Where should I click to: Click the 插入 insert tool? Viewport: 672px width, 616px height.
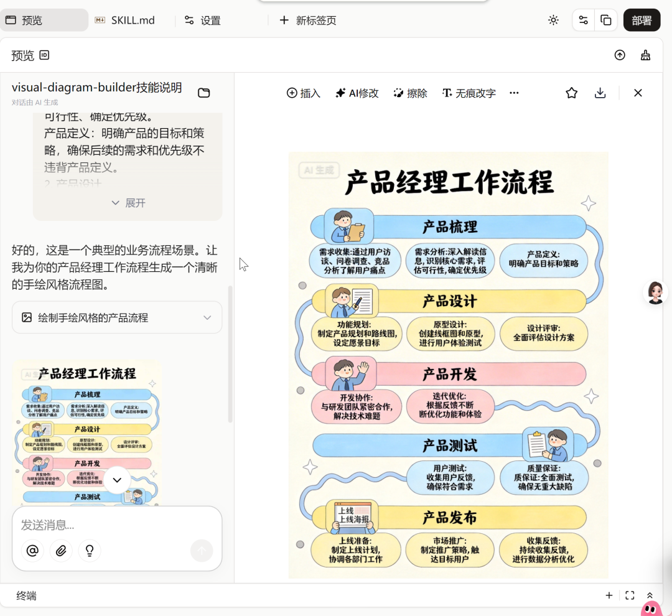pyautogui.click(x=304, y=93)
